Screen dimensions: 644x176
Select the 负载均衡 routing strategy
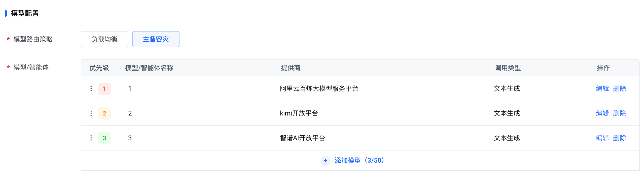pos(104,39)
